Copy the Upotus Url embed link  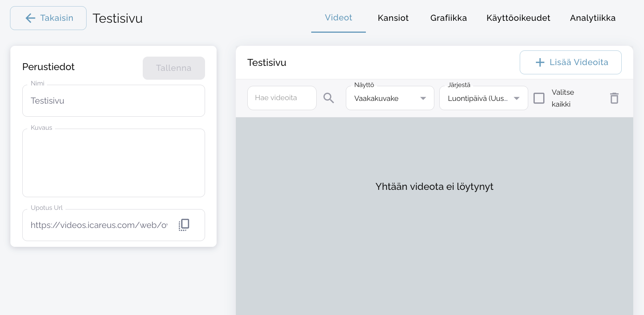[x=184, y=225]
